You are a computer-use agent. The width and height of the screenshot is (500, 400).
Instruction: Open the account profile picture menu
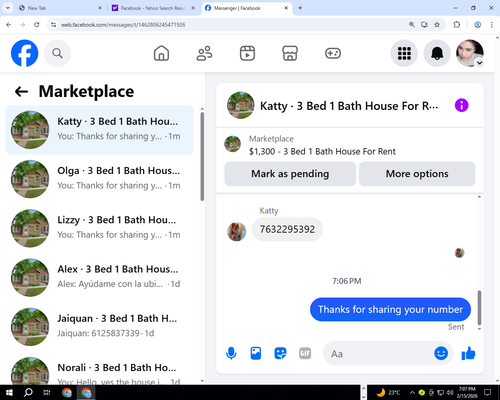pos(470,53)
